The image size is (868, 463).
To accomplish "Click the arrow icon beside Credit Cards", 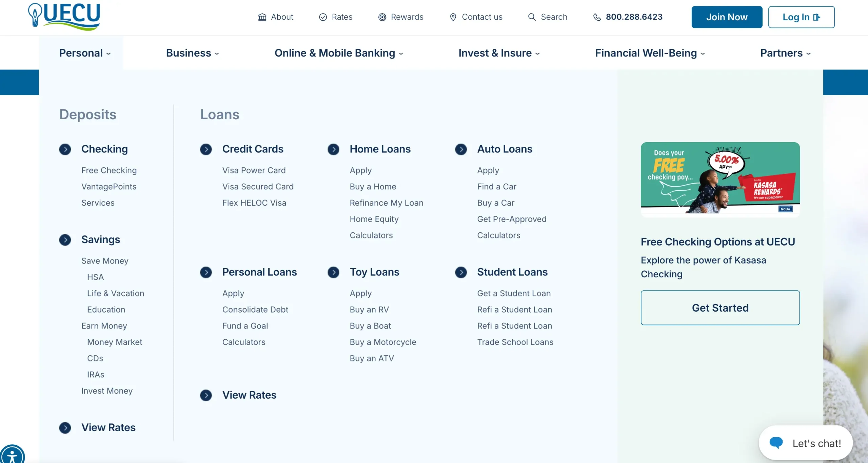I will (206, 149).
